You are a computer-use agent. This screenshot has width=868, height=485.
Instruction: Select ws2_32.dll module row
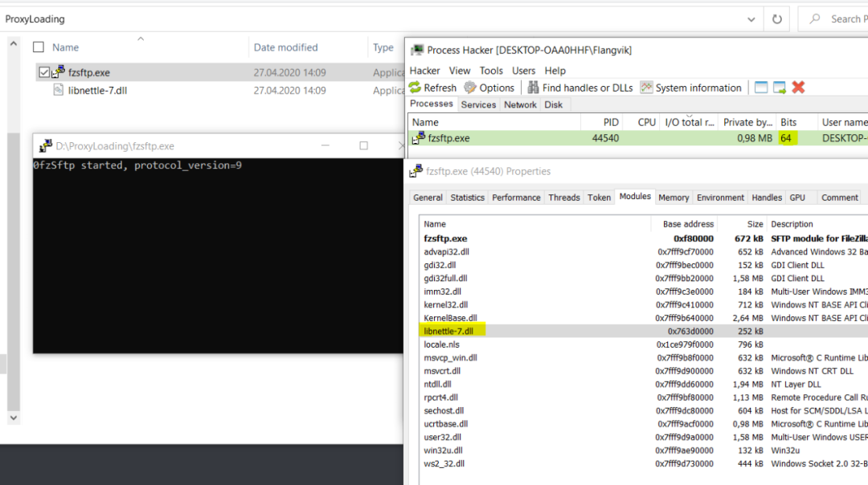coord(643,464)
